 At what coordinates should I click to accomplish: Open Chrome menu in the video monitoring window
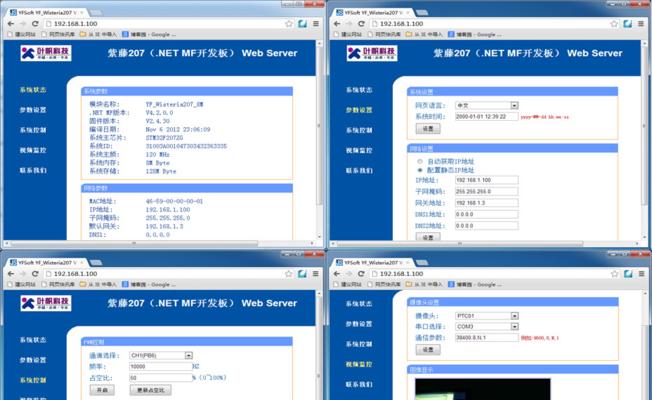pyautogui.click(x=641, y=274)
